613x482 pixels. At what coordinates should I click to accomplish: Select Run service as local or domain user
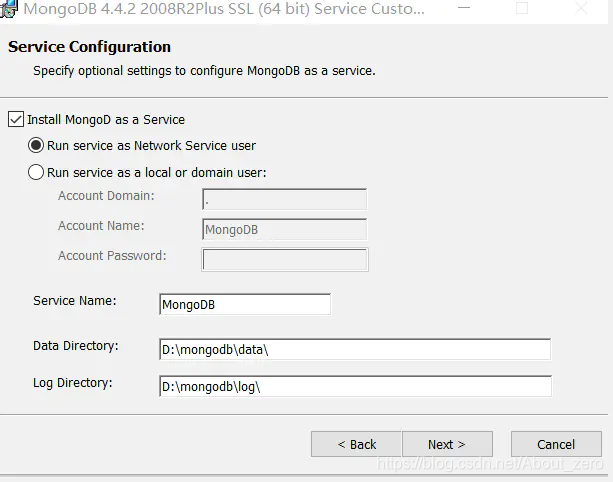(x=36, y=172)
